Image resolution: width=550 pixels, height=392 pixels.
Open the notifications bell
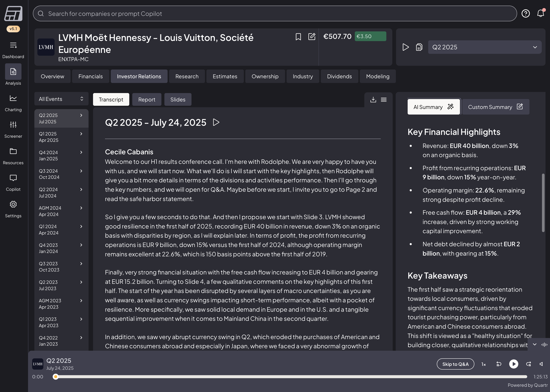point(541,13)
